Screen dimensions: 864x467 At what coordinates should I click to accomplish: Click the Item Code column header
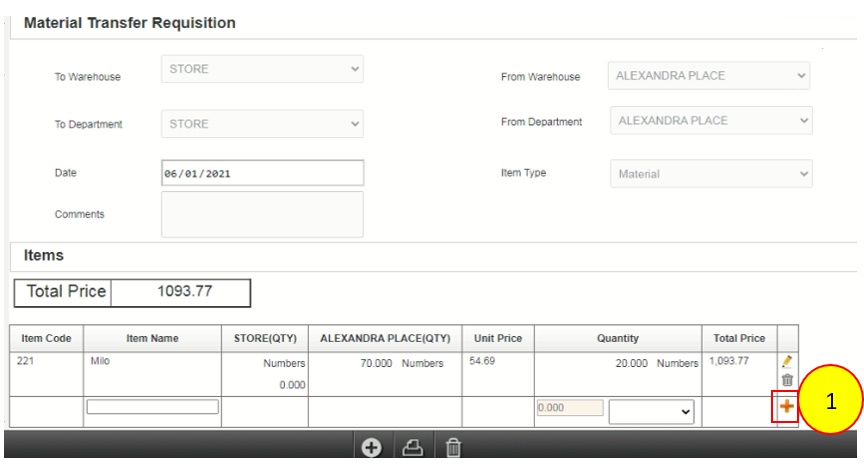tap(46, 339)
